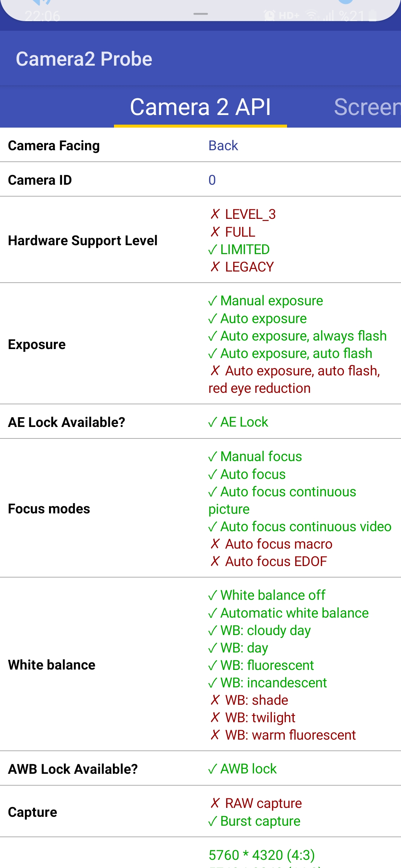Open the Screen tab
Screen dimensions: 401x868
[367, 107]
